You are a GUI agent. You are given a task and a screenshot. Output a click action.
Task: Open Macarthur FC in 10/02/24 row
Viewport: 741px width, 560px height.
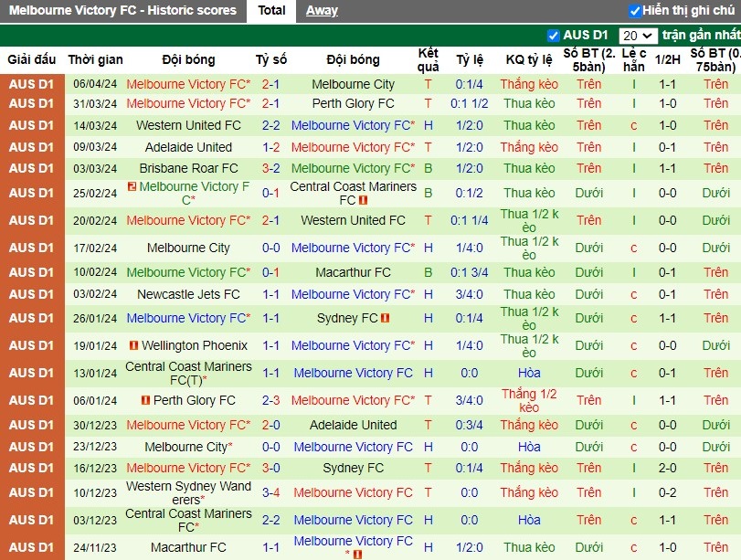tap(353, 272)
